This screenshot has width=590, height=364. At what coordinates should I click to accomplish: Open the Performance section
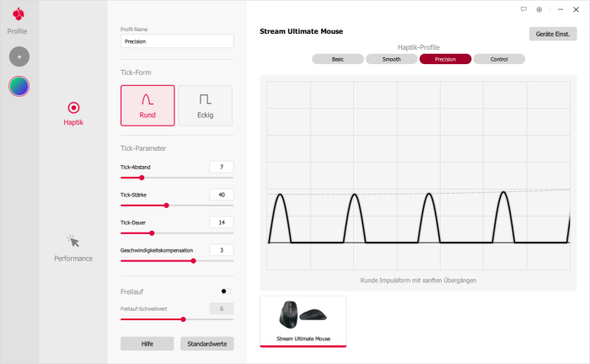coord(73,248)
